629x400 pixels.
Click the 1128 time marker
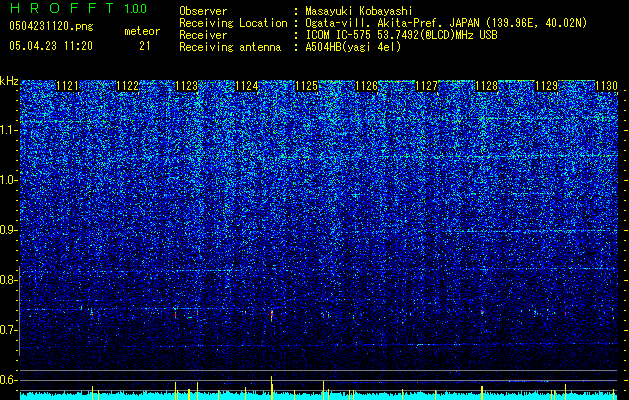point(487,86)
